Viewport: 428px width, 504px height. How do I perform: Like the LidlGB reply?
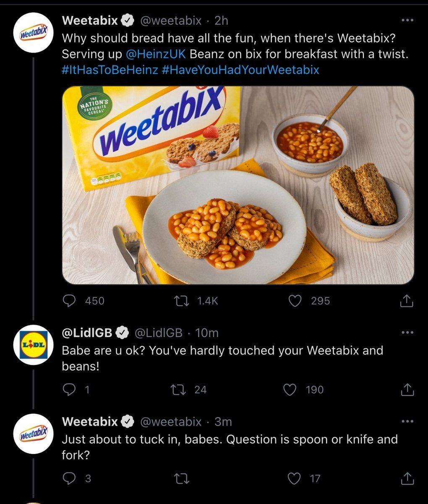pos(290,390)
